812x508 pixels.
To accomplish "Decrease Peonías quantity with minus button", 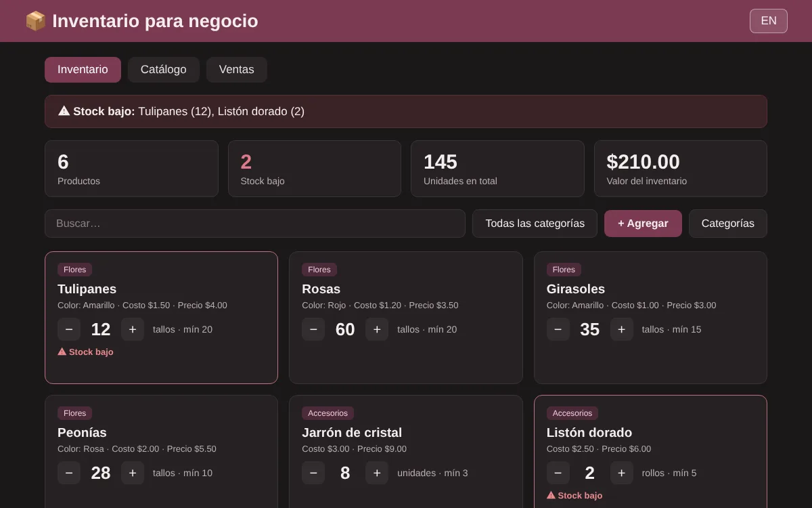I will tap(69, 473).
